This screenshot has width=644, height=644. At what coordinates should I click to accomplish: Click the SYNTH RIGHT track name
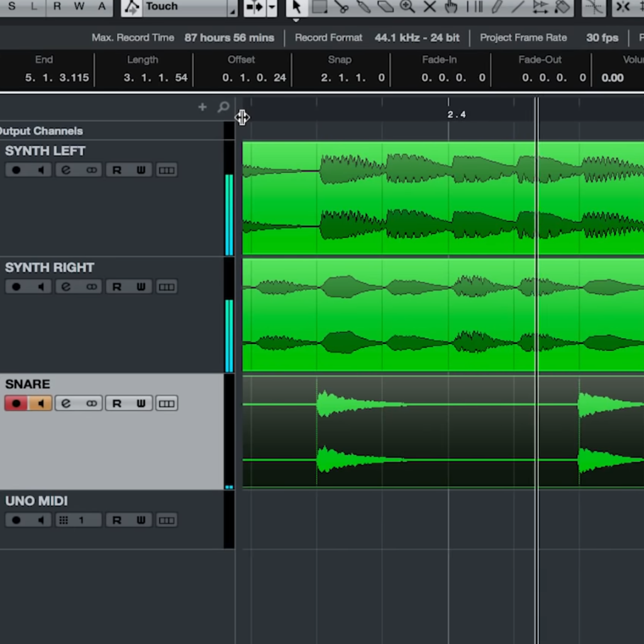(x=50, y=268)
